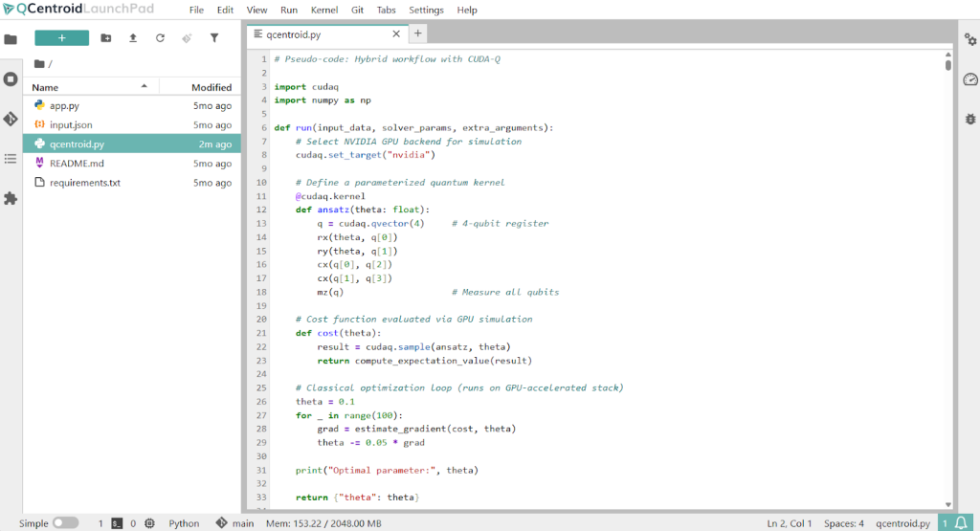980x531 pixels.
Task: Open the Git panel in left sidebar
Action: [11, 119]
